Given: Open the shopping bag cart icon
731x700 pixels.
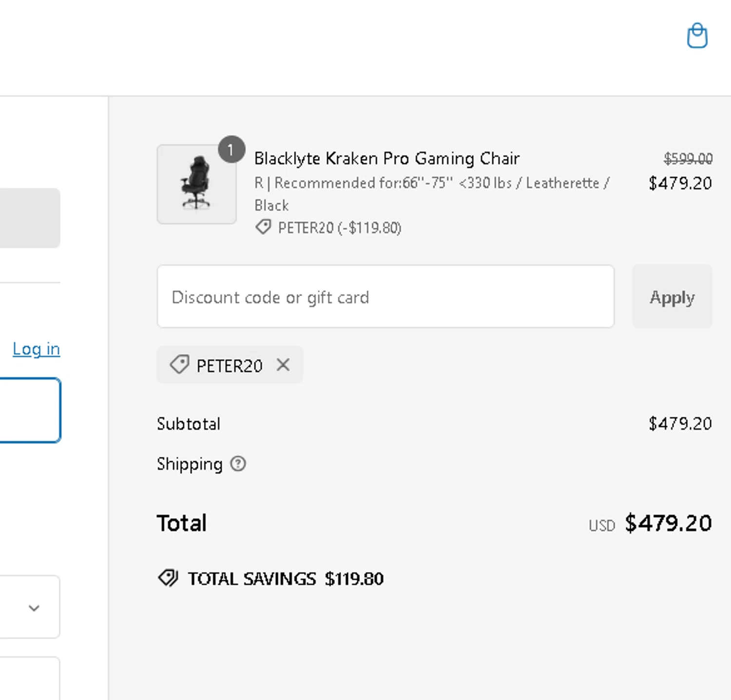Looking at the screenshot, I should tap(697, 36).
